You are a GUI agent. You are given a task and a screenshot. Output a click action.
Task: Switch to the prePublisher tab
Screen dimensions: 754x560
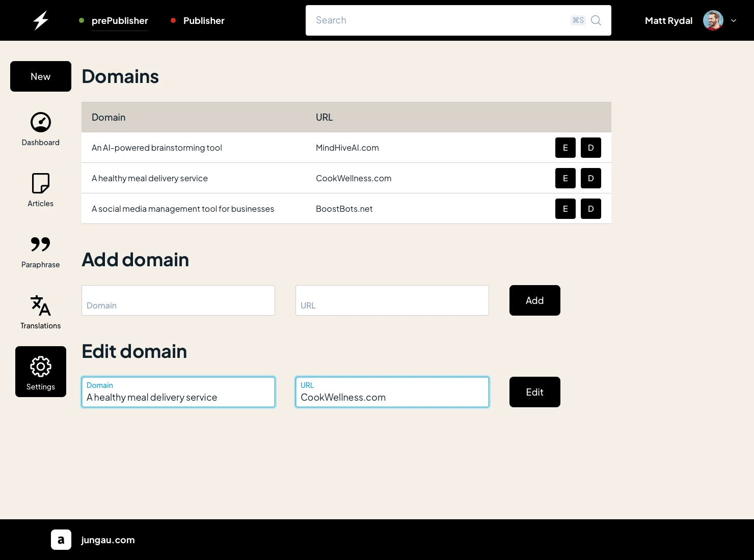(120, 20)
